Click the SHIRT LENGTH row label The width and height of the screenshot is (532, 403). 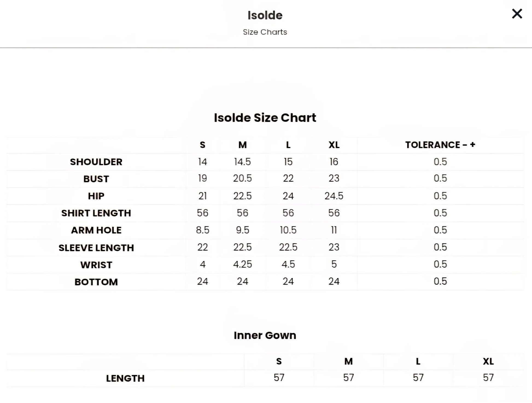tap(96, 213)
